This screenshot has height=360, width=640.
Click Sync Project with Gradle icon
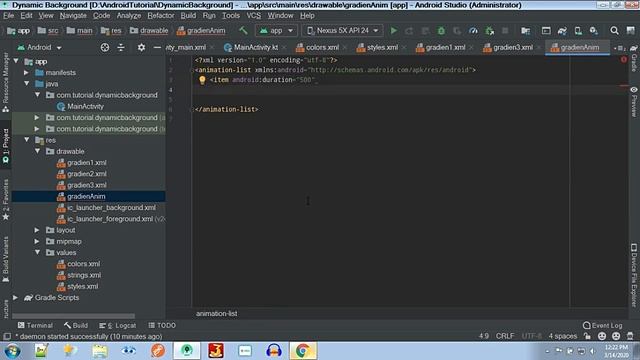562,31
